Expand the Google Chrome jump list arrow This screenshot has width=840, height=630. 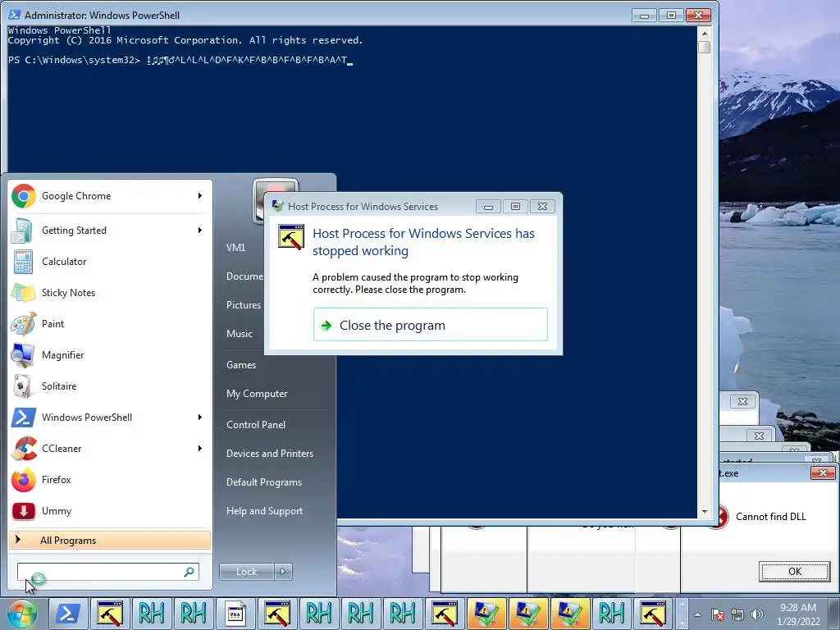(200, 196)
